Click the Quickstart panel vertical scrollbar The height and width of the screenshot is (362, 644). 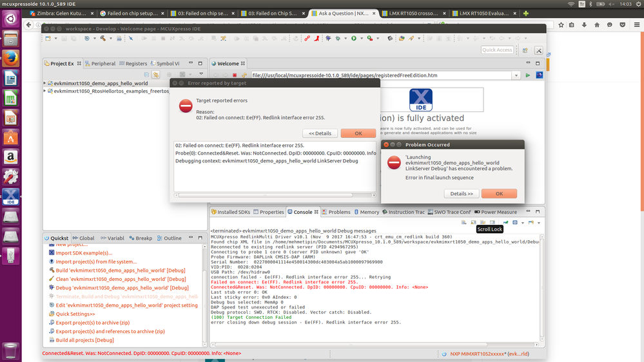(x=204, y=296)
